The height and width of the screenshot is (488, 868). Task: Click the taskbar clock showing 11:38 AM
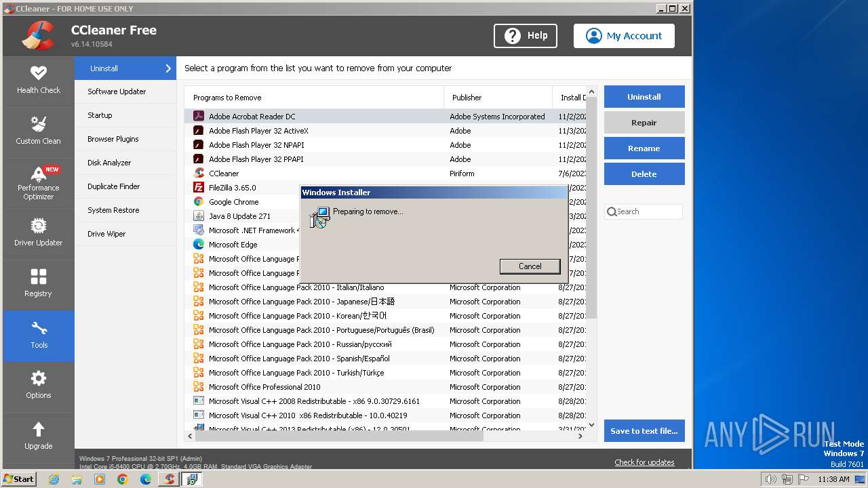click(833, 479)
